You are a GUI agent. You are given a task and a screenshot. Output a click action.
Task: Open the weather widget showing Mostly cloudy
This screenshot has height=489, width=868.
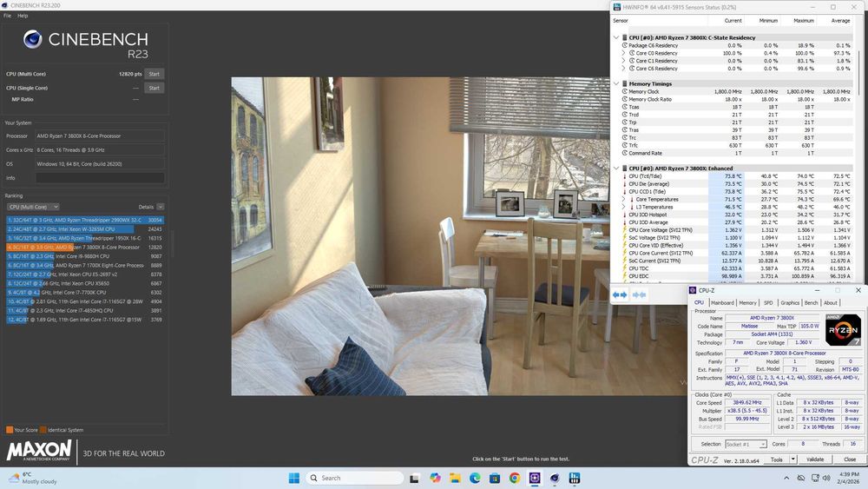point(33,478)
